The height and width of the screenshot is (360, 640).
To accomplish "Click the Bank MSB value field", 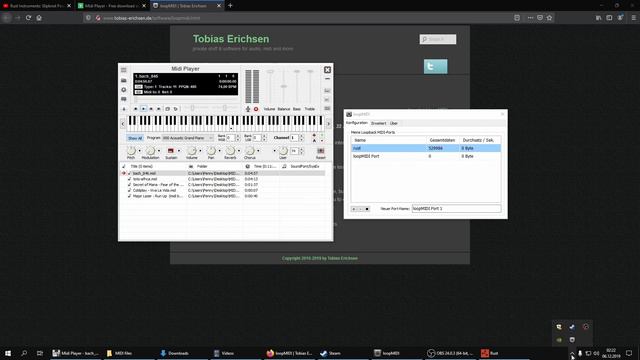I will coord(230,138).
